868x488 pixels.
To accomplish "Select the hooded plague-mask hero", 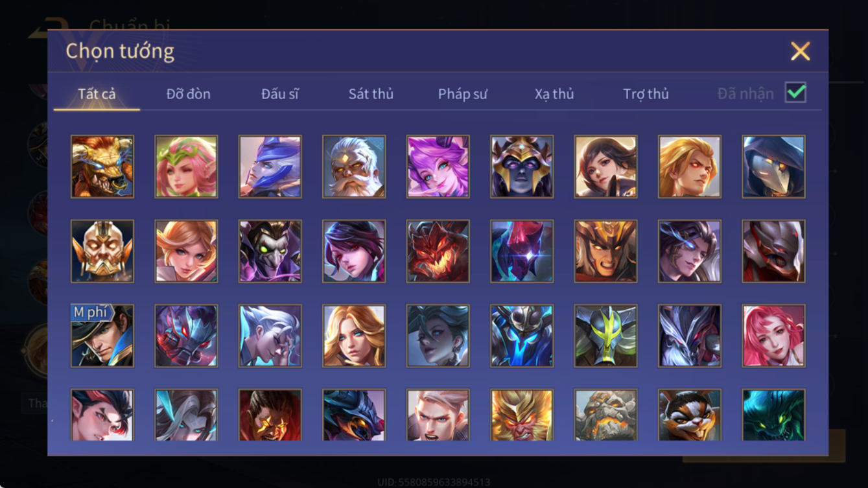I will (774, 167).
